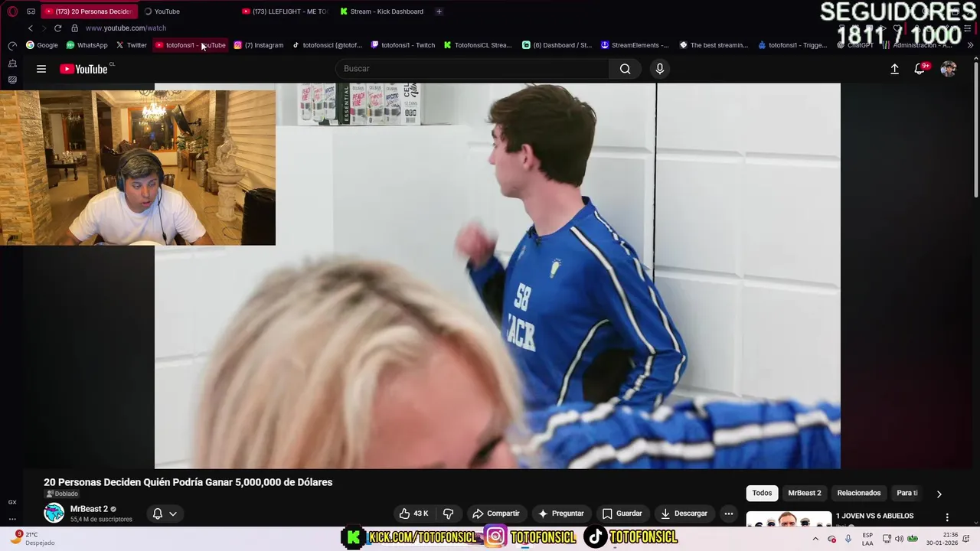The image size is (980, 551).
Task: Open the totofonsi1 - YouTube bookmark
Action: tap(191, 45)
